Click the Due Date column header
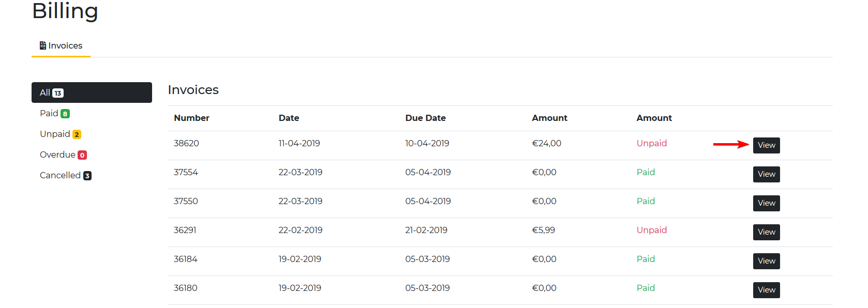The height and width of the screenshot is (308, 868). tap(425, 118)
